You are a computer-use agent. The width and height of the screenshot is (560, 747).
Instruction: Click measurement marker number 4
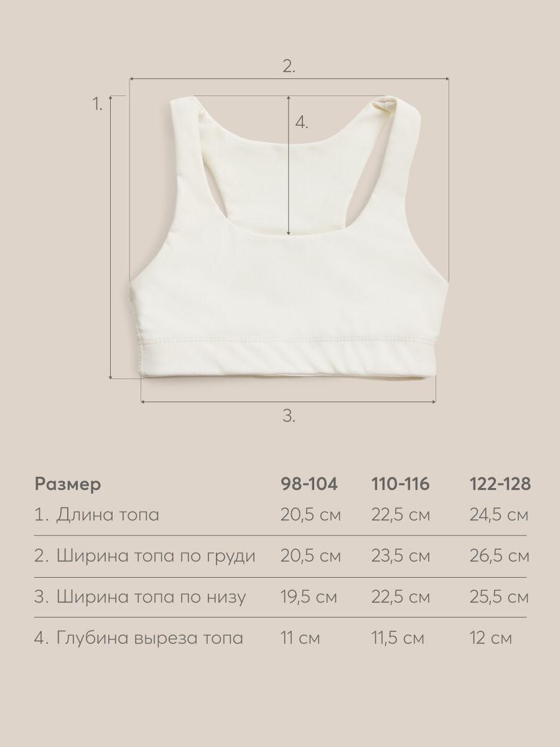pos(302,123)
